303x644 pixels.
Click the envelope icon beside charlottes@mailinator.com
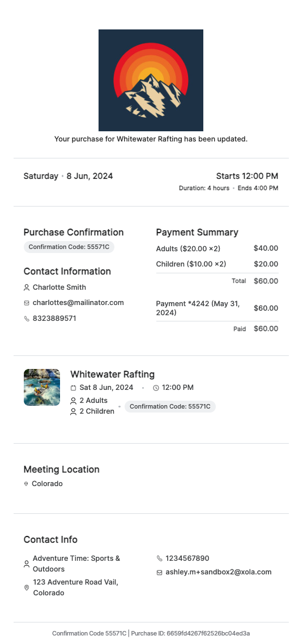click(27, 303)
